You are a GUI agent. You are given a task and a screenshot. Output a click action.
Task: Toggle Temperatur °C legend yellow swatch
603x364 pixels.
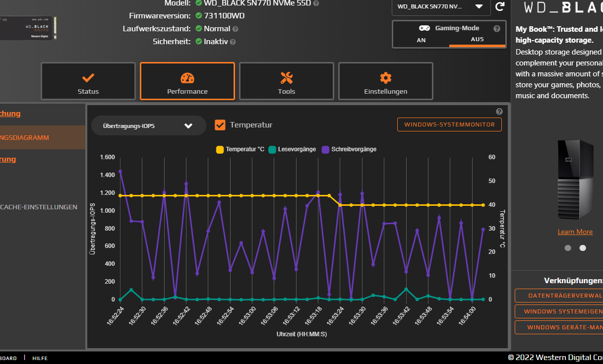(x=220, y=149)
